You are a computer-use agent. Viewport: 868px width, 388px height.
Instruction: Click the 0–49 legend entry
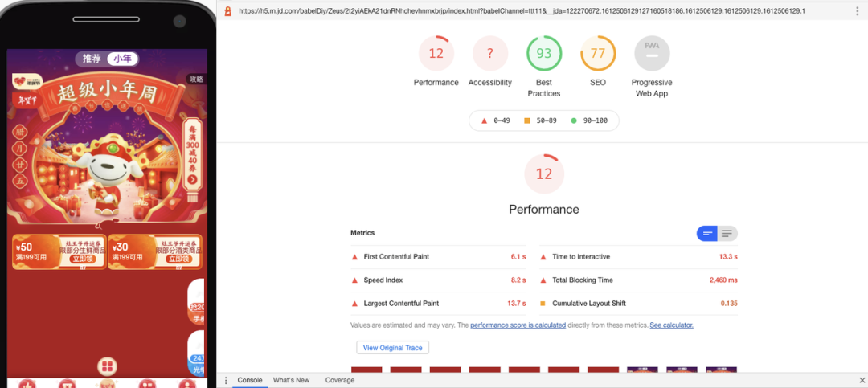pyautogui.click(x=496, y=120)
